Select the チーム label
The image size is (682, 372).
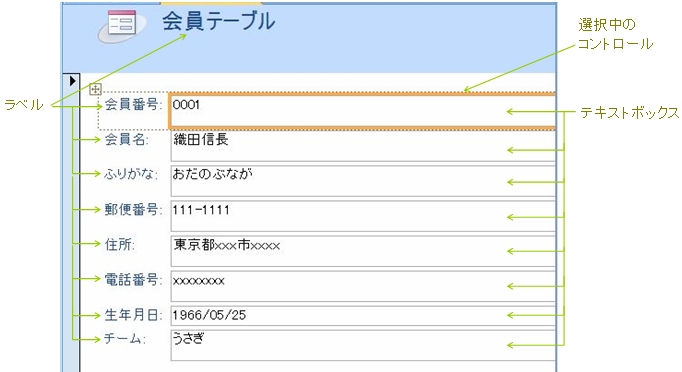pos(124,338)
